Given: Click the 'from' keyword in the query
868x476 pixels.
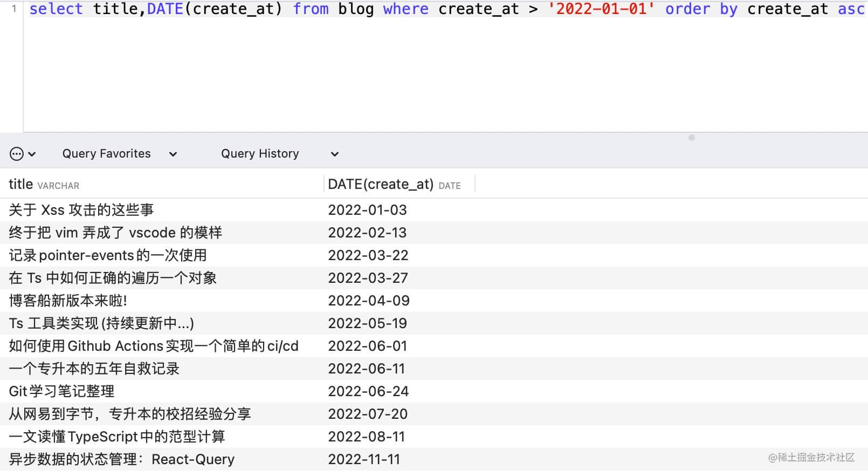Looking at the screenshot, I should tap(311, 9).
